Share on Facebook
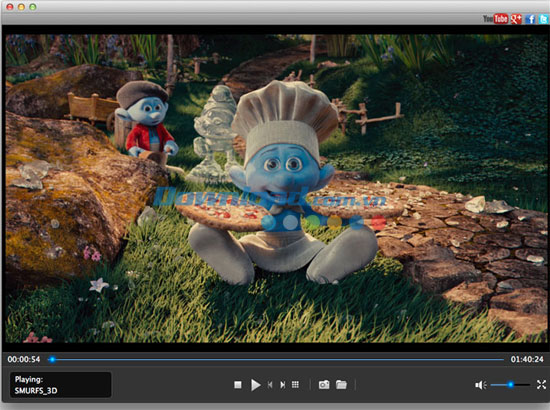 [530, 19]
